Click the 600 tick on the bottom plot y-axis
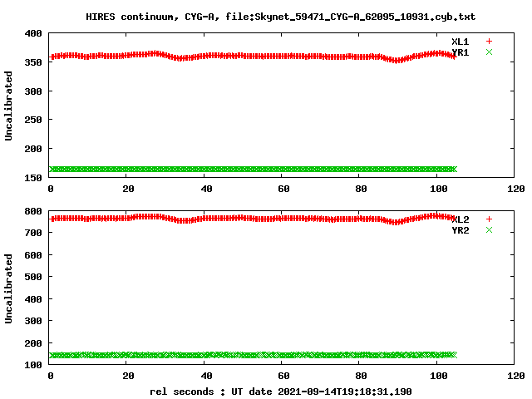This screenshot has width=532, height=399. (33, 255)
